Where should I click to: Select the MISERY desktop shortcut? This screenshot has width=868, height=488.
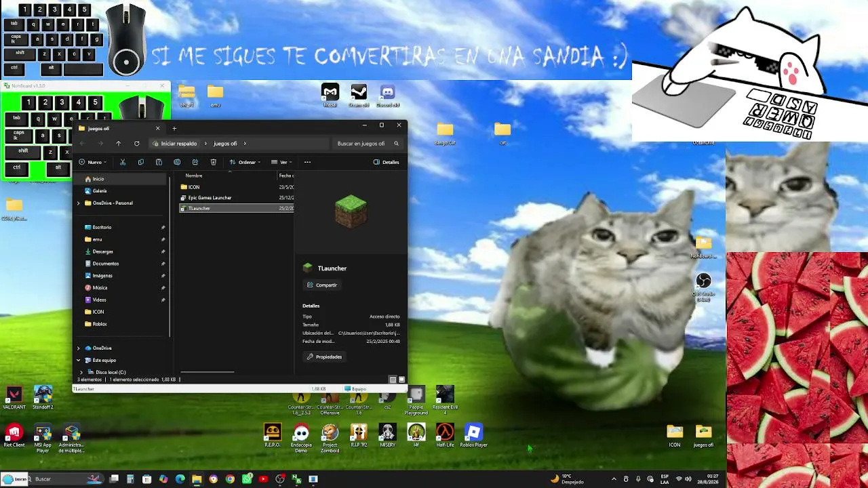(x=387, y=436)
